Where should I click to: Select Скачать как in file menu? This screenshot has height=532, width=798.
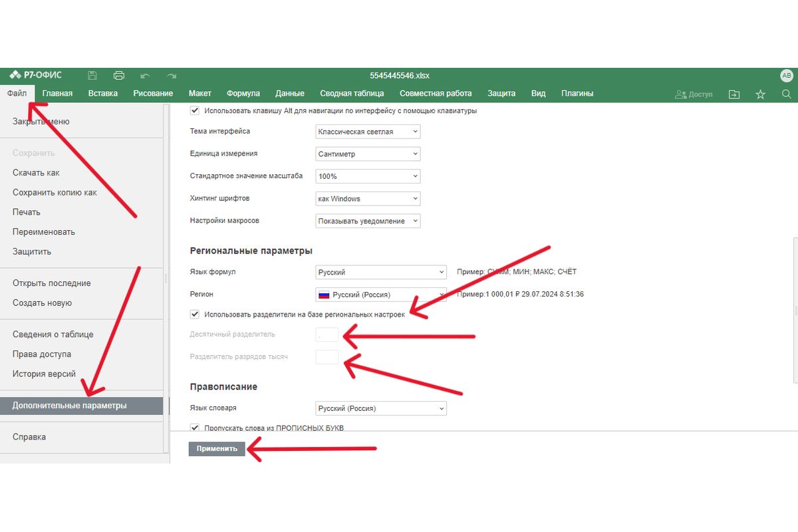click(x=36, y=173)
